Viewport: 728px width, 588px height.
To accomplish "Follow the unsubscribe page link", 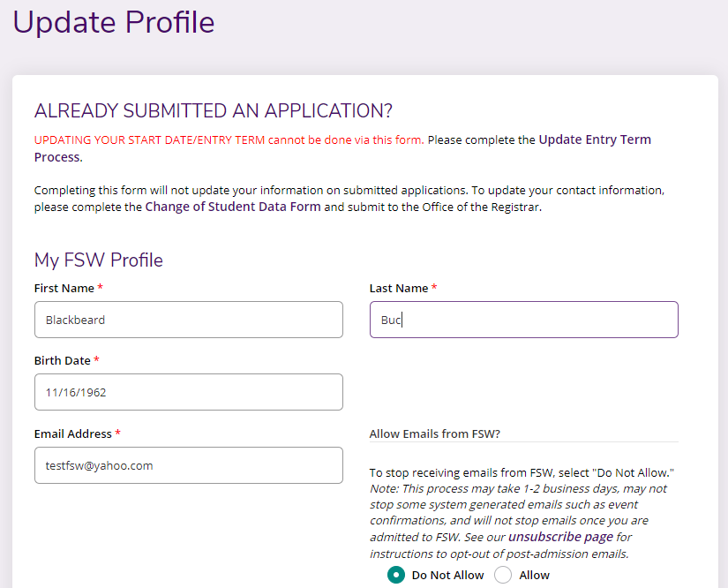I will click(x=560, y=537).
